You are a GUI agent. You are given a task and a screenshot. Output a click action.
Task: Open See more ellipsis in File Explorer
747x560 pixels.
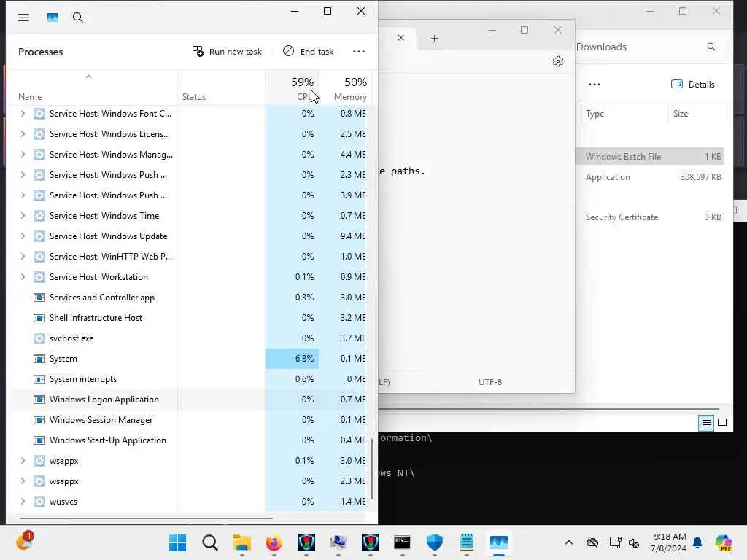(x=594, y=85)
